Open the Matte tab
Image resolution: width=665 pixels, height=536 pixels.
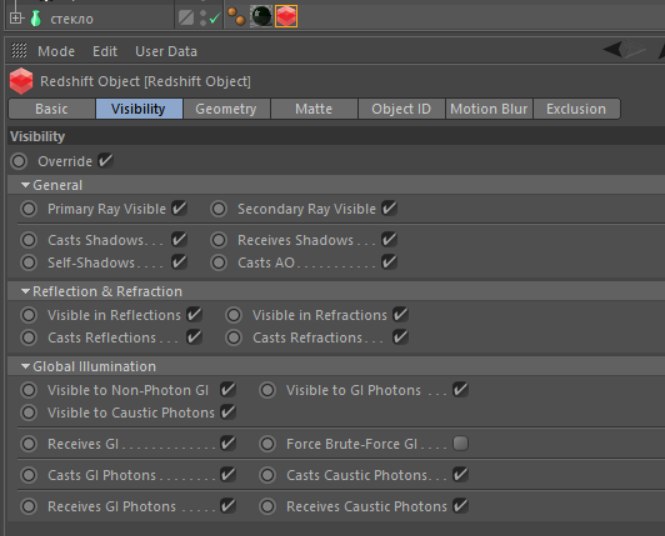314,109
